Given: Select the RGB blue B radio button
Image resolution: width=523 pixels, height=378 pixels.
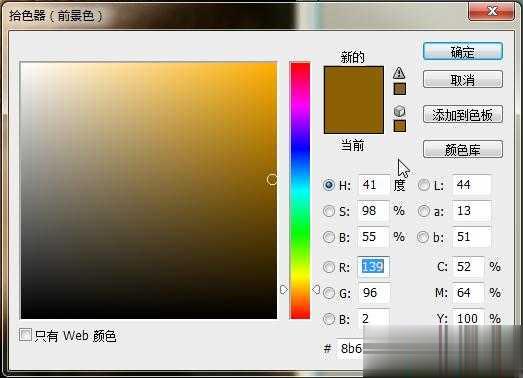Looking at the screenshot, I should (x=329, y=319).
